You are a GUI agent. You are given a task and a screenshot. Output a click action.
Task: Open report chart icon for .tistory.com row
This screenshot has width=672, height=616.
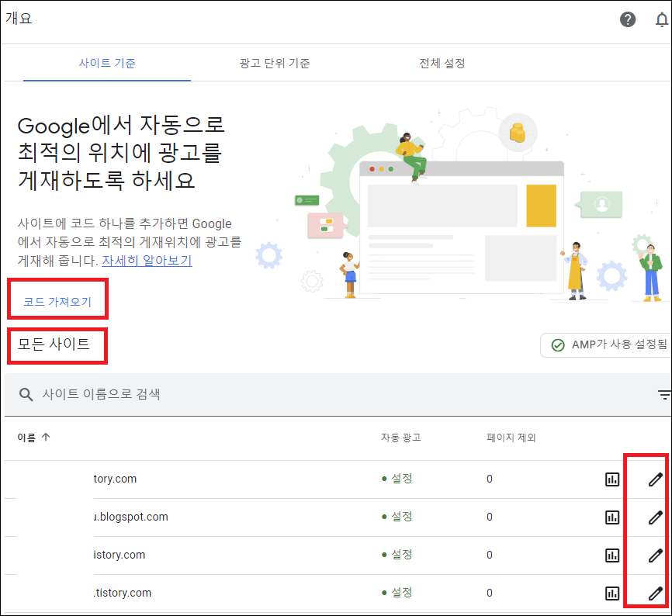pyautogui.click(x=612, y=594)
